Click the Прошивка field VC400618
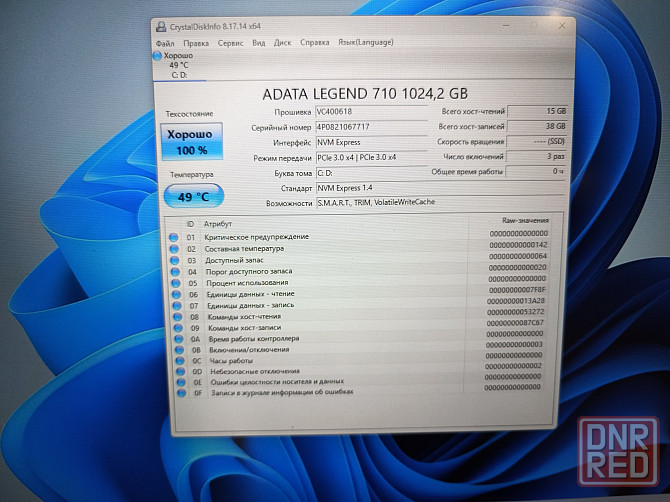This screenshot has height=502, width=670. tap(371, 112)
